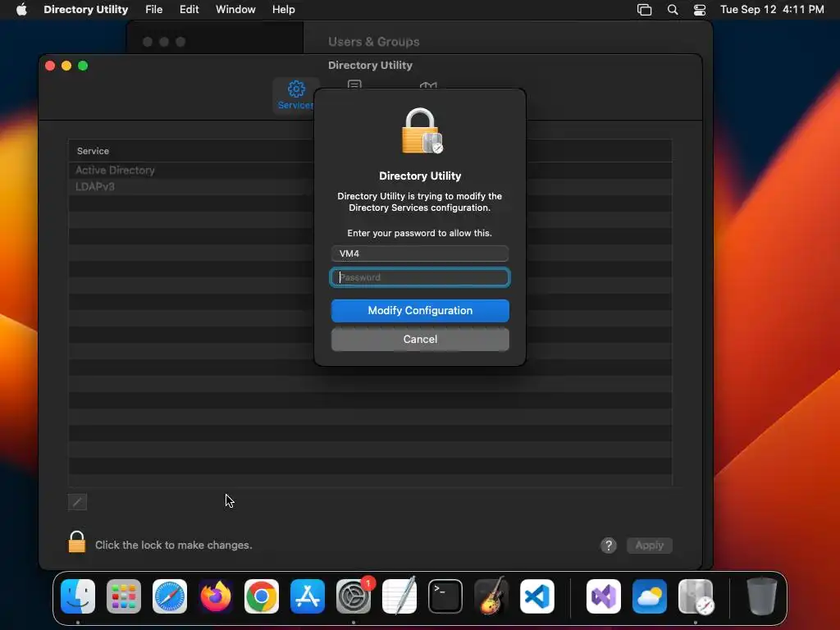Open Directory Utility app menu
Screen dimensions: 840x630
[85, 10]
